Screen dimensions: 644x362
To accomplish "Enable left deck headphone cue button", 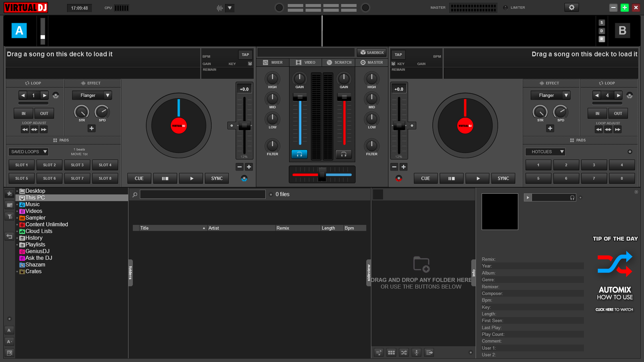I will [x=300, y=154].
